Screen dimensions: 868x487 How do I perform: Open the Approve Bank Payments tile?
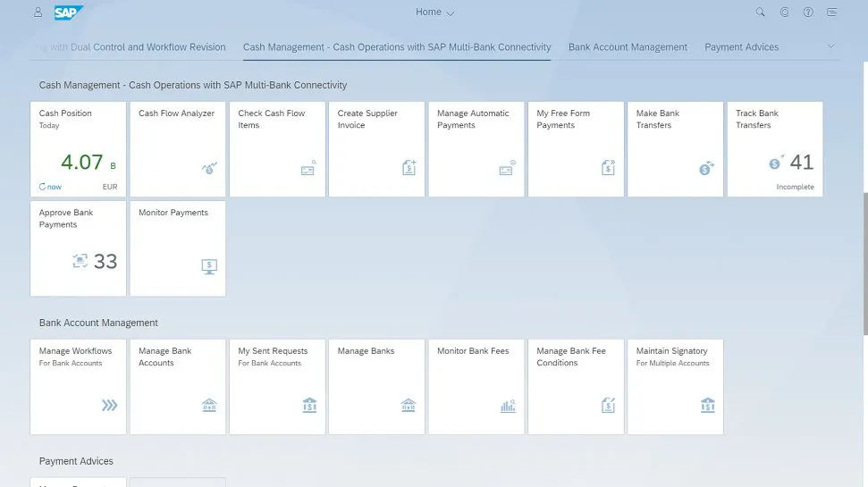point(78,248)
